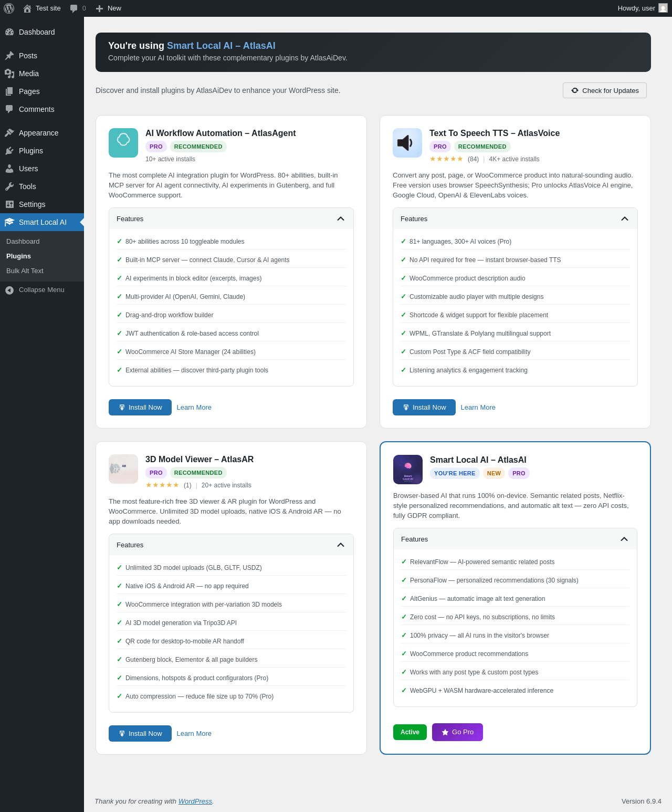Click the Appearance paintbrush icon
Screen dimensions: 672x812
[9, 133]
